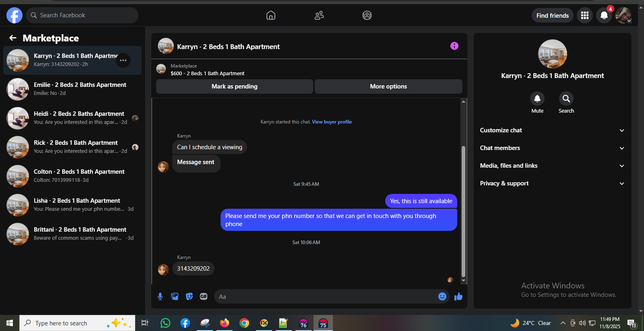The image size is (644, 331).
Task: Click the Mark as pending button
Action: (x=235, y=86)
